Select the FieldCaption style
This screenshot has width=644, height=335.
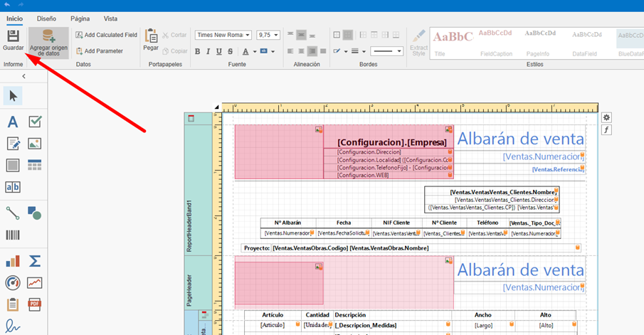(x=496, y=43)
